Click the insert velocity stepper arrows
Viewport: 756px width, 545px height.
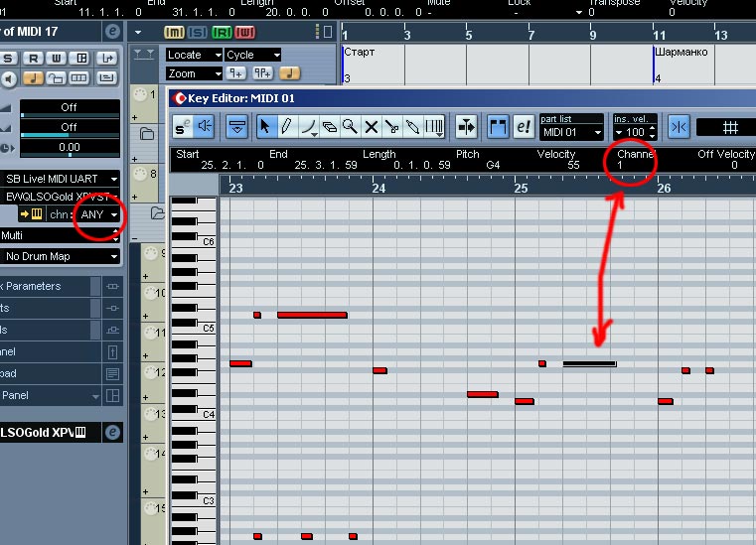(x=653, y=132)
